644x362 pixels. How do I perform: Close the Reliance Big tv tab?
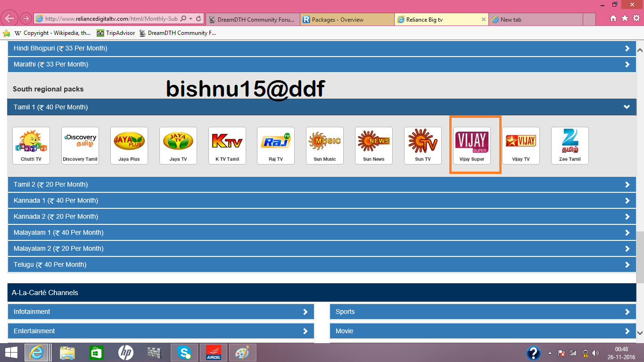click(483, 19)
